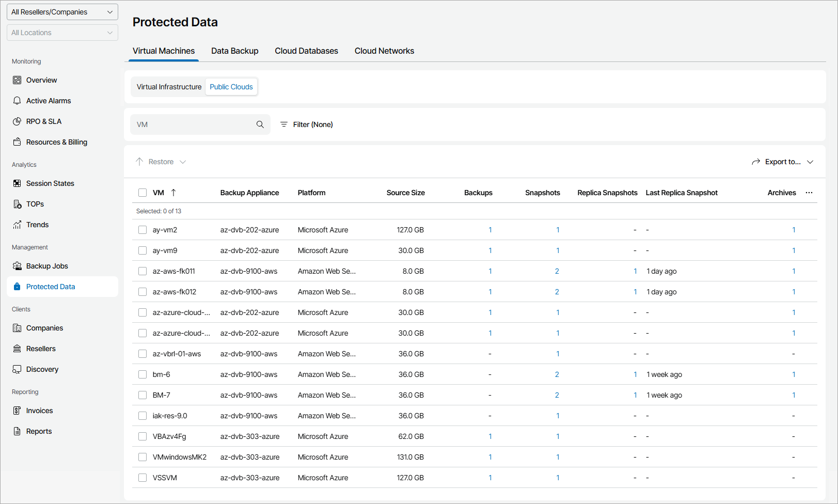
Task: Select the Virtual Infrastructure view button
Action: point(169,87)
